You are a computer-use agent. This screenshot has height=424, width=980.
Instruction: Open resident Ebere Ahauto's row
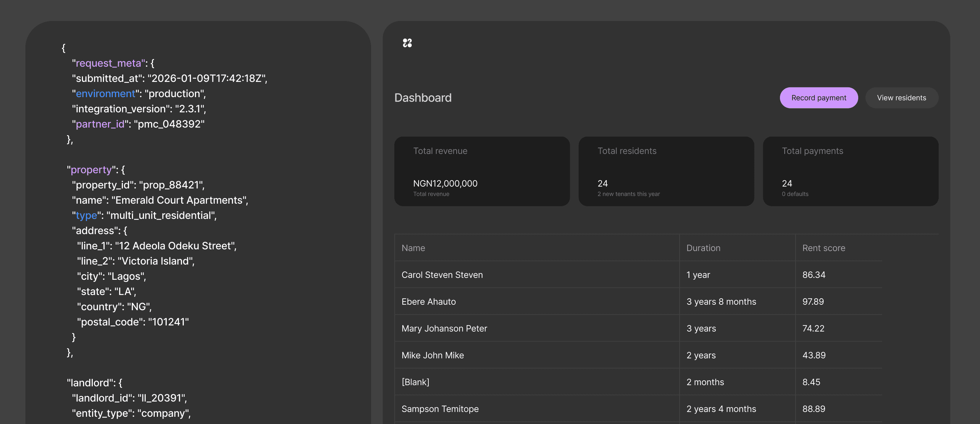[x=428, y=302]
